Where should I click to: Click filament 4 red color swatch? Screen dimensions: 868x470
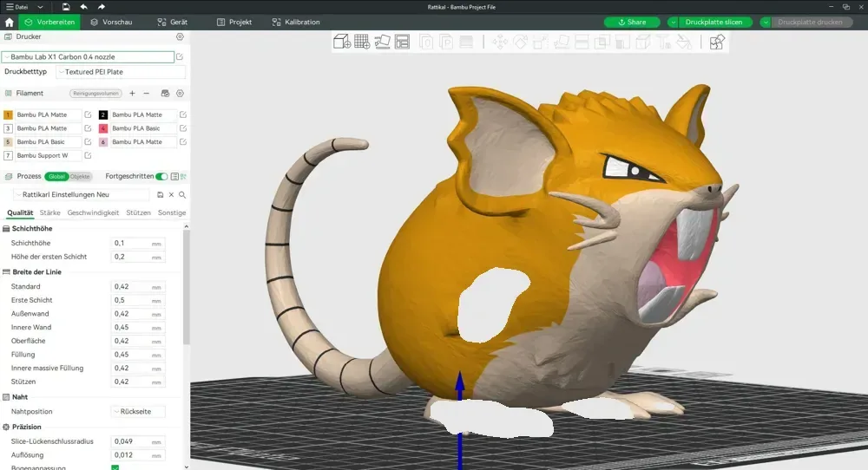tap(103, 128)
